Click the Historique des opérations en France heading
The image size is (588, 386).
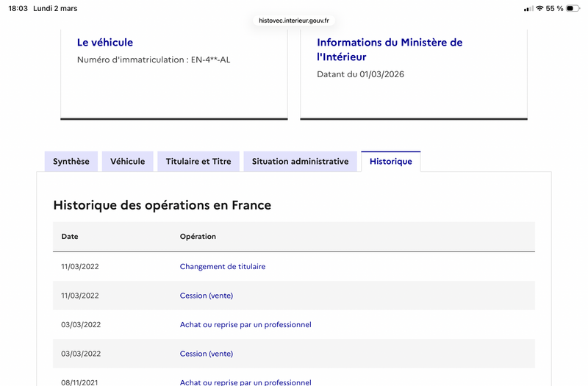pyautogui.click(x=162, y=205)
